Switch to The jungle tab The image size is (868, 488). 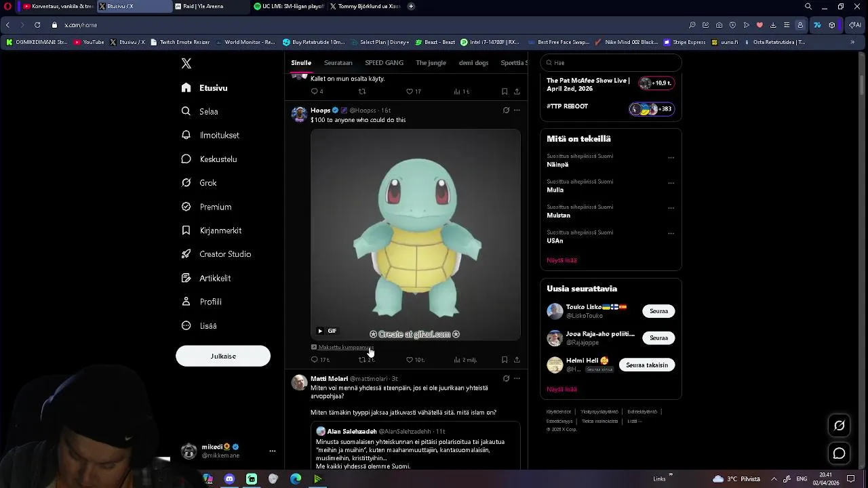(x=431, y=63)
